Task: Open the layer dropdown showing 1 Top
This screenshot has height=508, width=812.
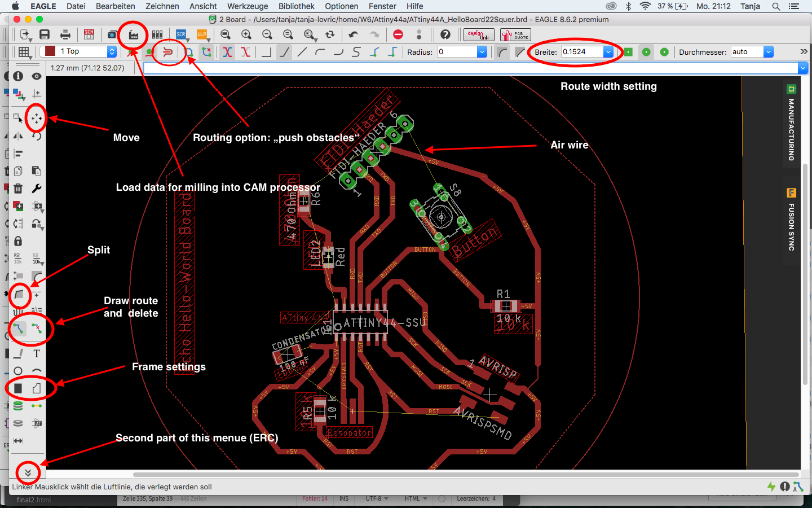Action: coord(79,51)
